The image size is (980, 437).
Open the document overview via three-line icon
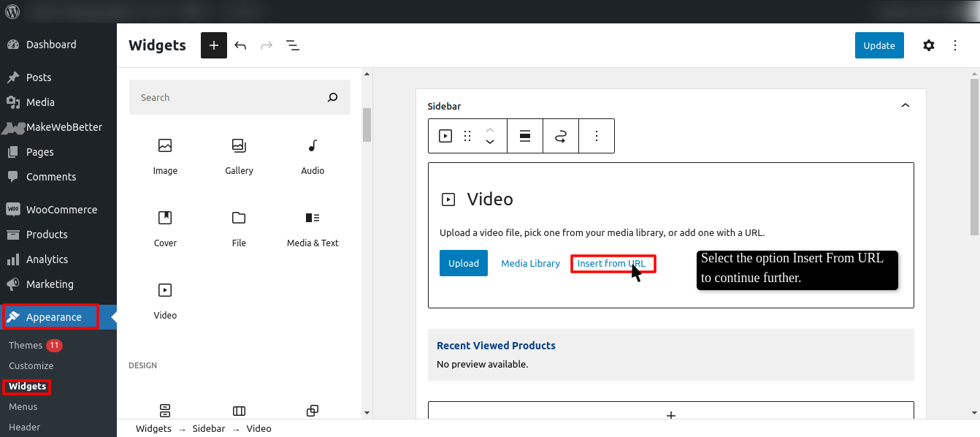coord(293,45)
